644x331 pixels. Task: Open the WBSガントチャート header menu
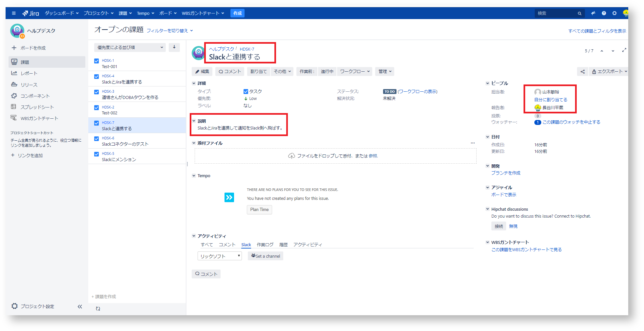point(203,13)
